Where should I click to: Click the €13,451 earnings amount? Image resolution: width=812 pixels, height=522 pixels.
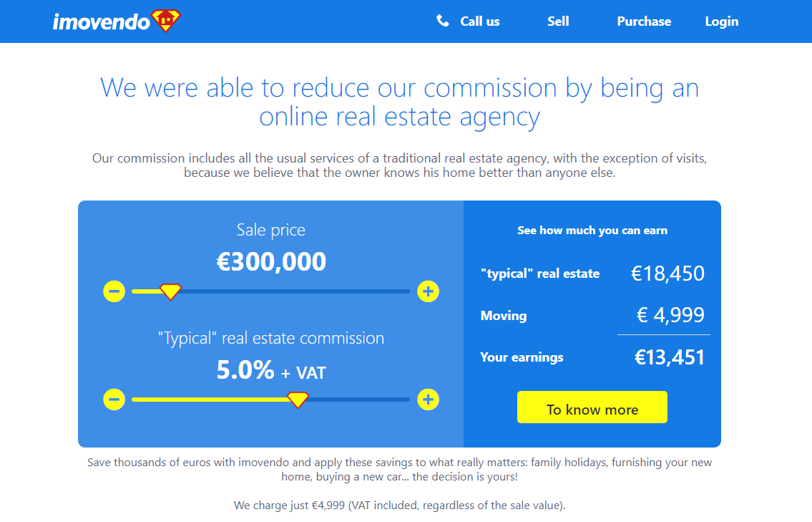(x=670, y=357)
